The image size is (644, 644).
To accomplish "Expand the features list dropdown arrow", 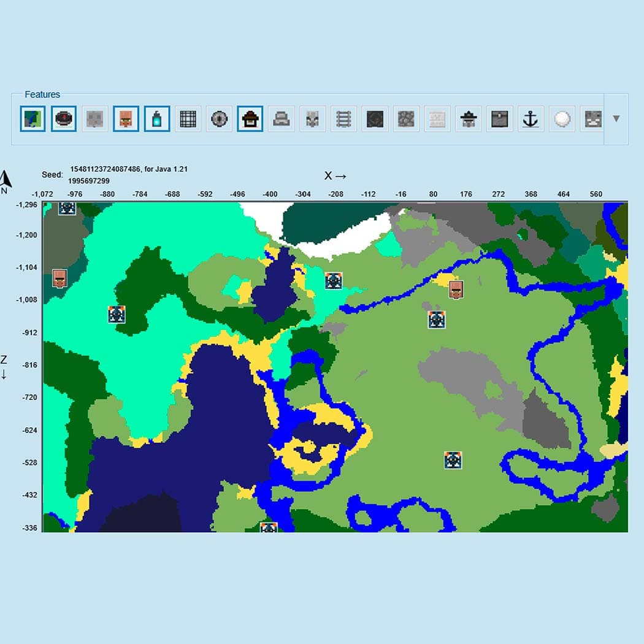I will point(616,118).
